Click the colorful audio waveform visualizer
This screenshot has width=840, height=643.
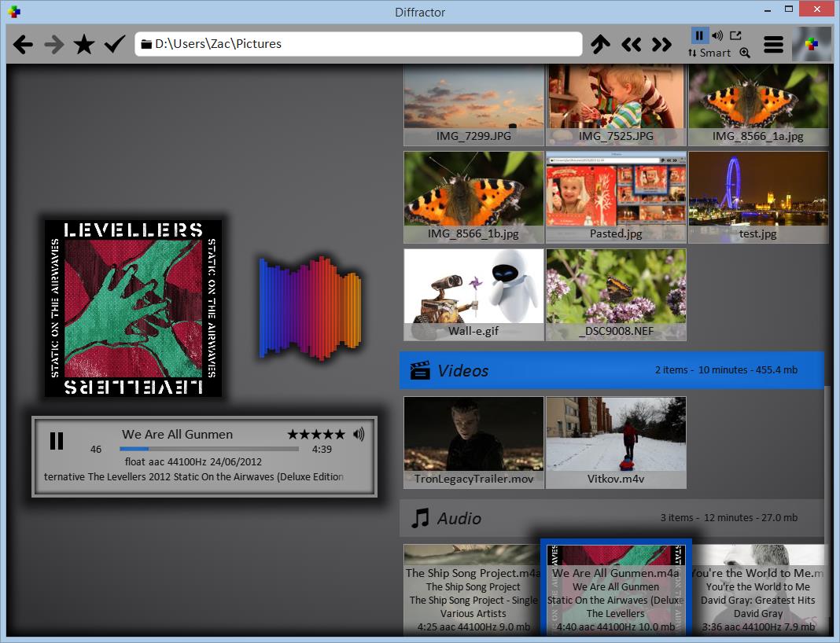point(310,307)
